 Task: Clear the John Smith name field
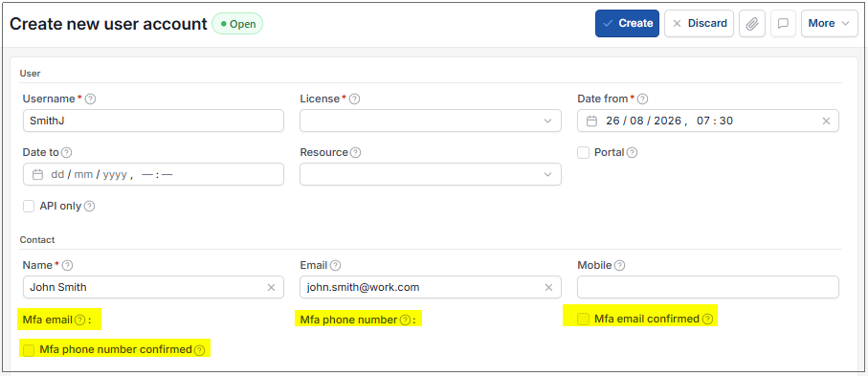[x=271, y=287]
